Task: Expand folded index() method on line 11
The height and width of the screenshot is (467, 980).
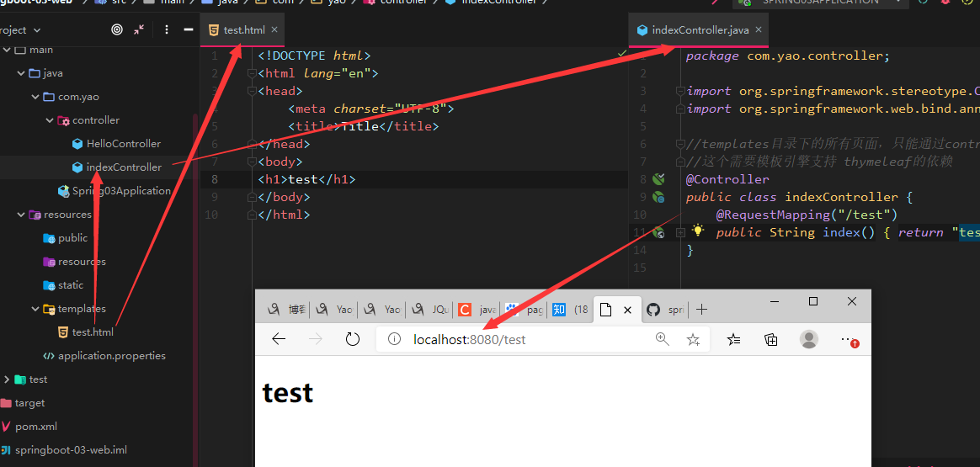Action: point(680,233)
